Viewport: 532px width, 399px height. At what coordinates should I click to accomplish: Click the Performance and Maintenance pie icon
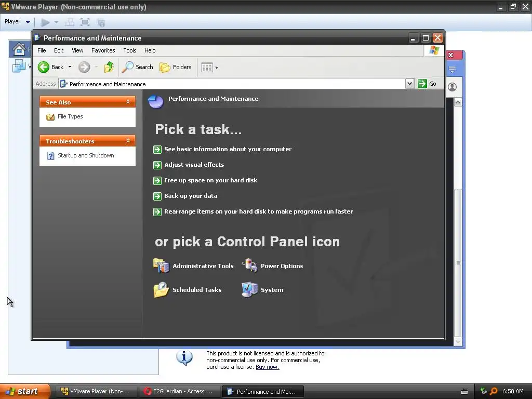(x=156, y=101)
